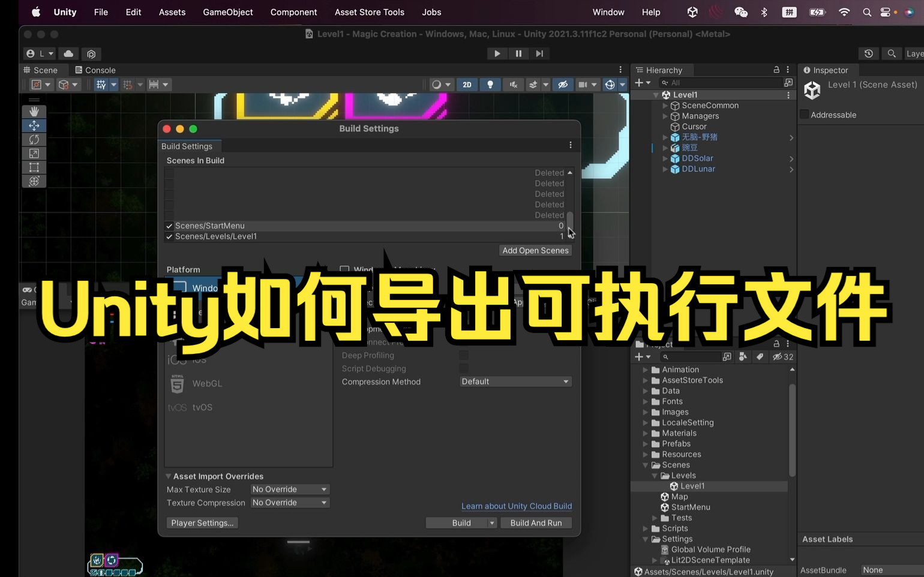Open the Asset Store Tools menu
This screenshot has height=577, width=924.
tap(370, 12)
